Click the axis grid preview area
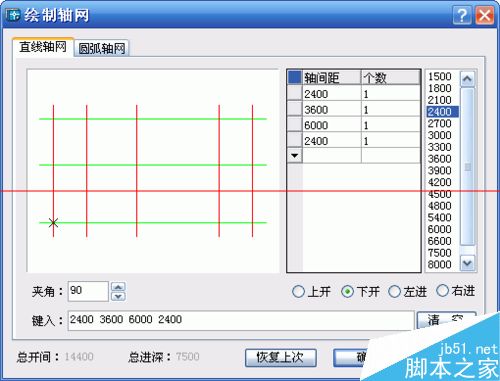 (x=153, y=171)
